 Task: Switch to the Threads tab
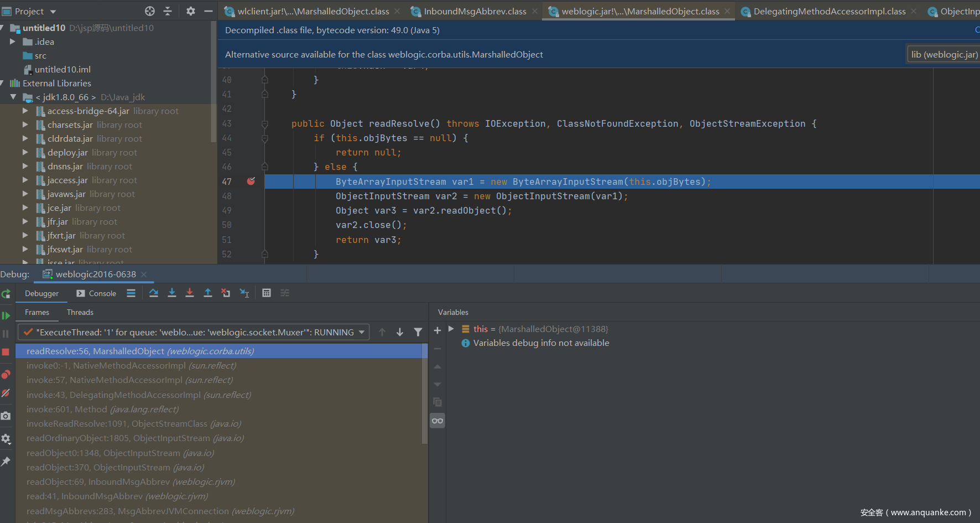point(80,313)
